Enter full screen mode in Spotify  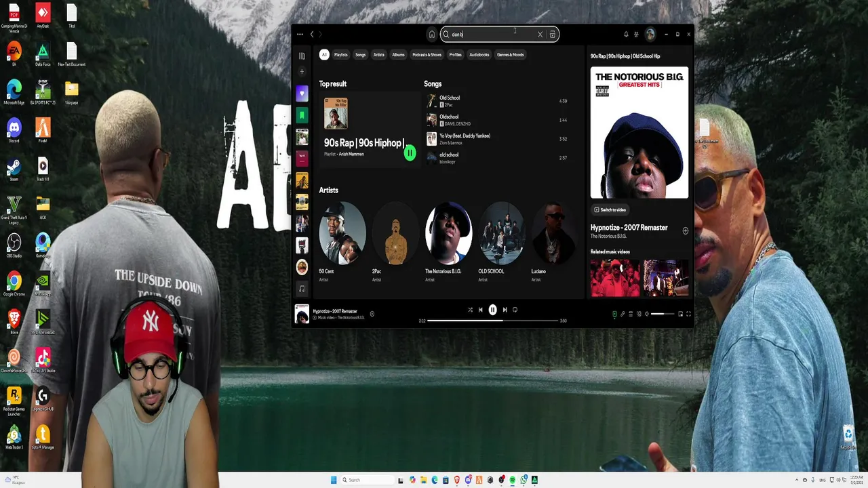688,314
